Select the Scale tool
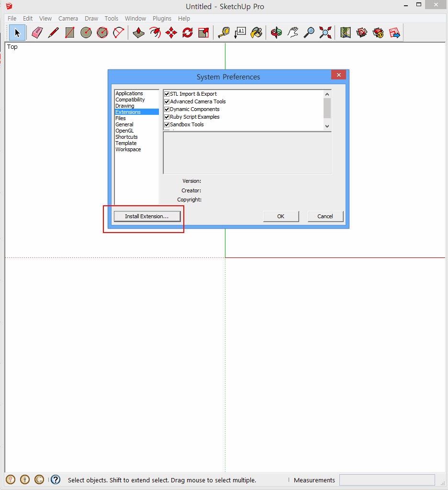Viewport: 448px width, 490px height. 204,33
